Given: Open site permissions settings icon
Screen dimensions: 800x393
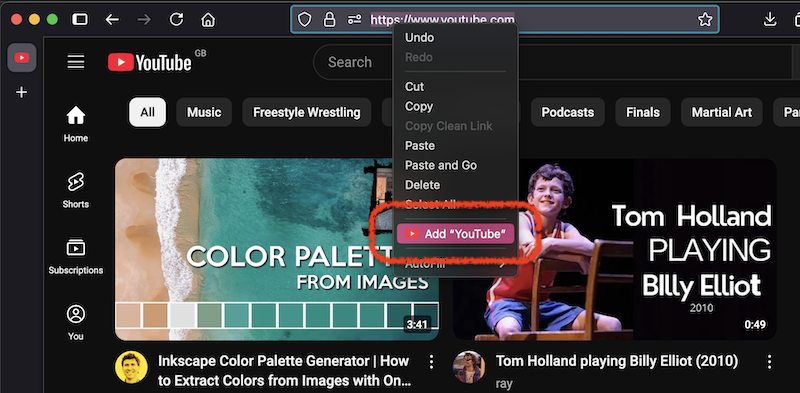Looking at the screenshot, I should pyautogui.click(x=355, y=20).
